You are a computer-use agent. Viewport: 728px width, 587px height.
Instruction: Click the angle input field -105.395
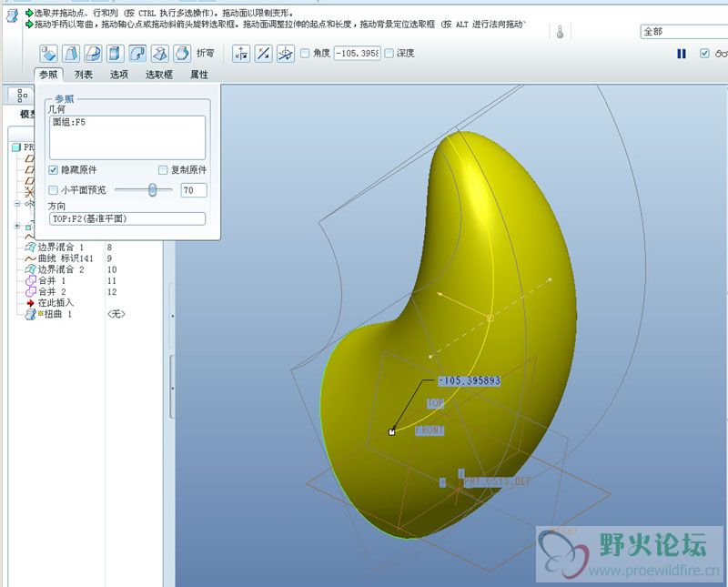click(357, 54)
